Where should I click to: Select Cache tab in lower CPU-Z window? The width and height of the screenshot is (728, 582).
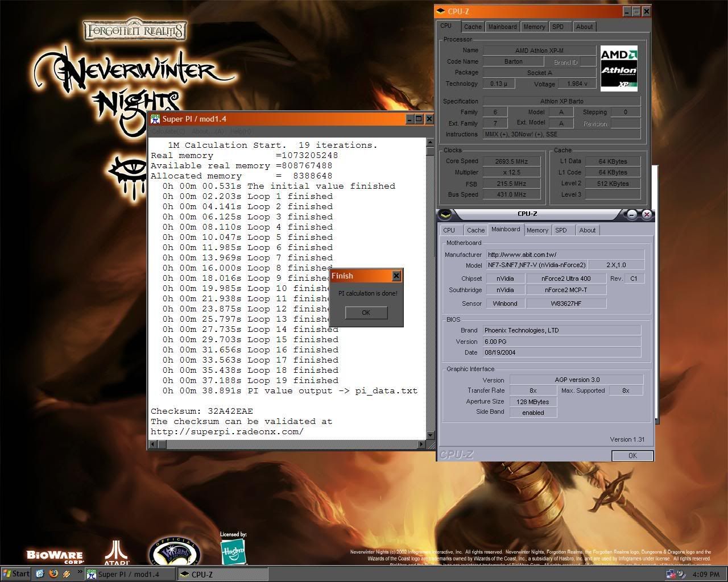(475, 230)
